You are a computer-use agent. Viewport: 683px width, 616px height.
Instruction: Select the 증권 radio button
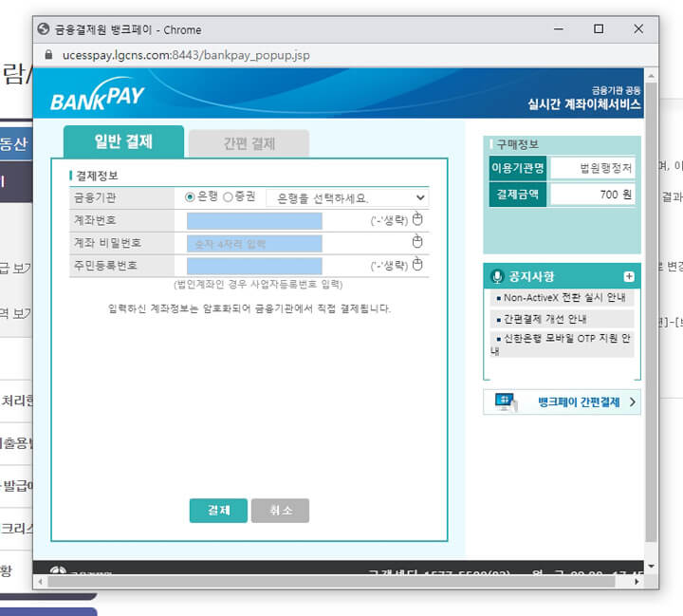pos(228,197)
